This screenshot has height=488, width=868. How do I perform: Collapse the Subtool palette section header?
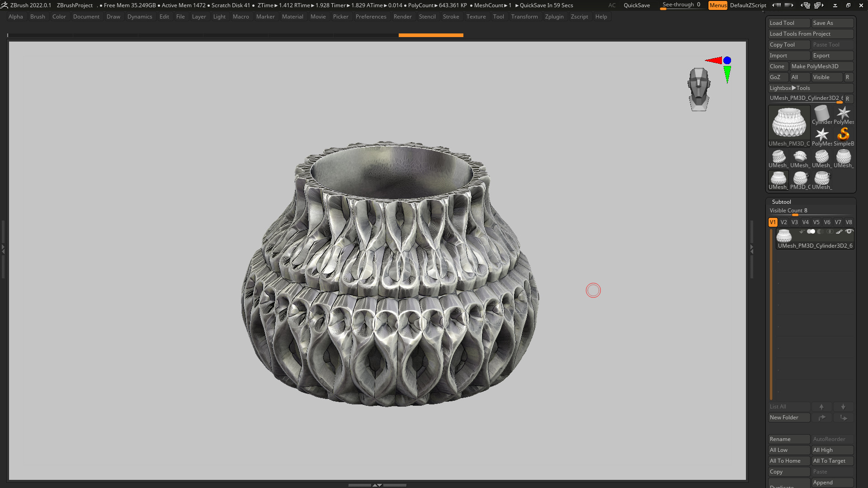coord(781,202)
